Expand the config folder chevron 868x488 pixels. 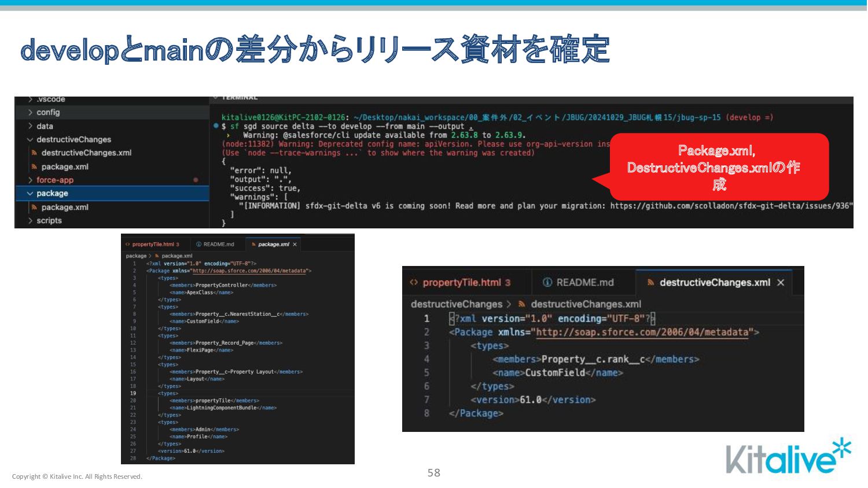30,112
